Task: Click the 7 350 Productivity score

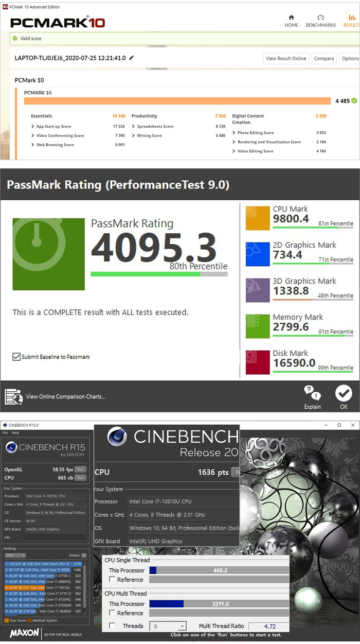Action: coord(220,116)
